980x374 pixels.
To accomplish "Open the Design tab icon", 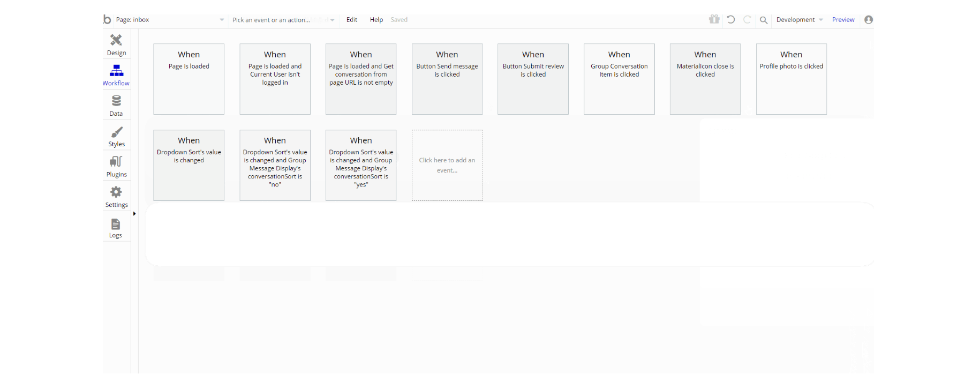I will [x=116, y=40].
